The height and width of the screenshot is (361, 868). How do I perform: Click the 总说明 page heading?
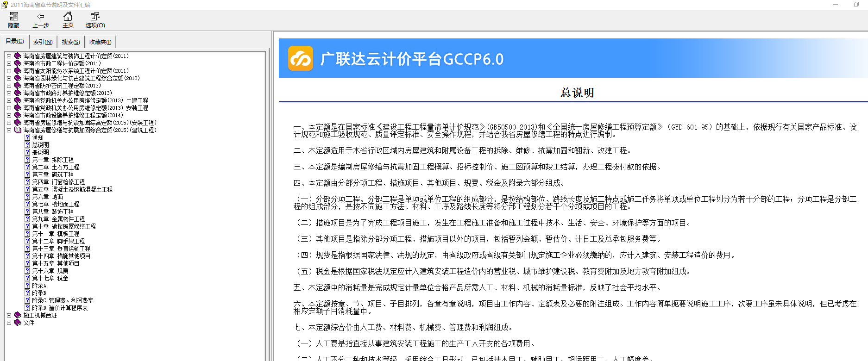click(x=577, y=93)
